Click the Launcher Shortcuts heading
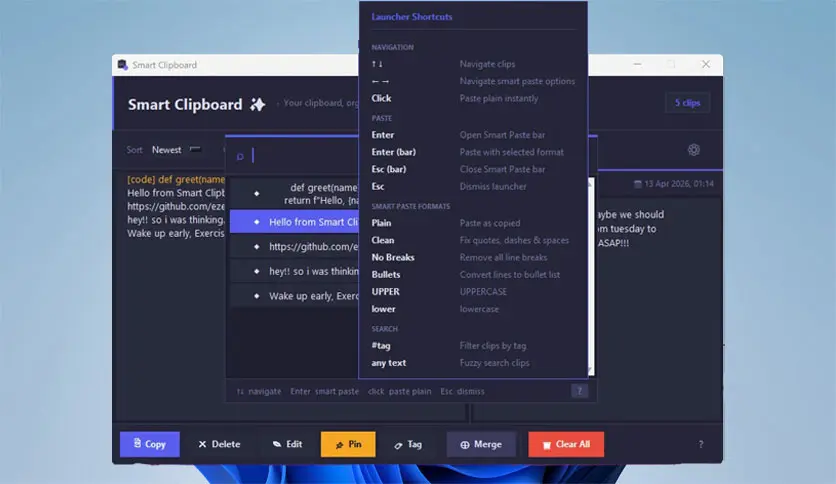The image size is (836, 484). coord(412,17)
